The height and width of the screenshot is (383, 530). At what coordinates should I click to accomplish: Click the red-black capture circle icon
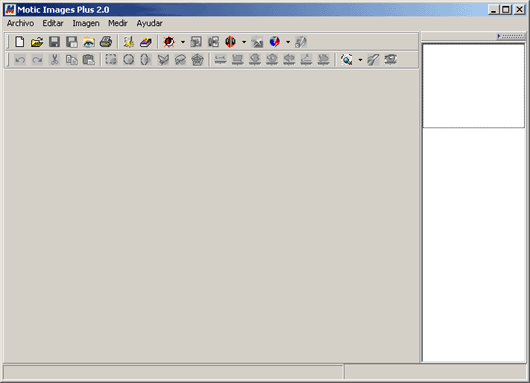tap(169, 42)
